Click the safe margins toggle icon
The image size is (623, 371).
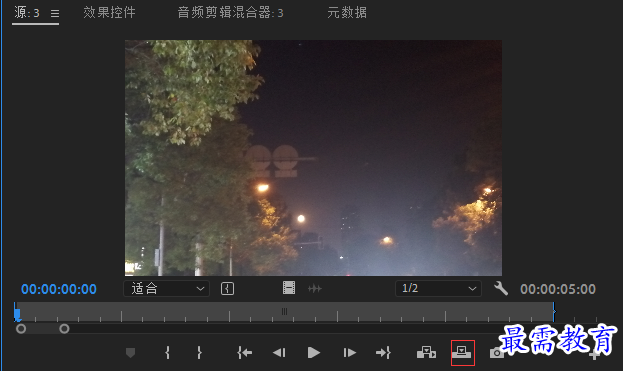227,288
